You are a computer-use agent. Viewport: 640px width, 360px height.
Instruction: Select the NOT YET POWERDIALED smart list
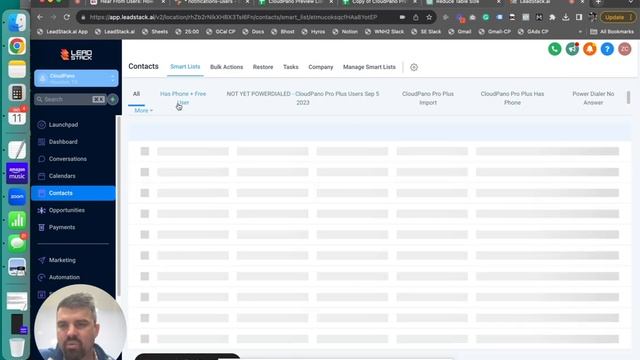click(x=302, y=98)
